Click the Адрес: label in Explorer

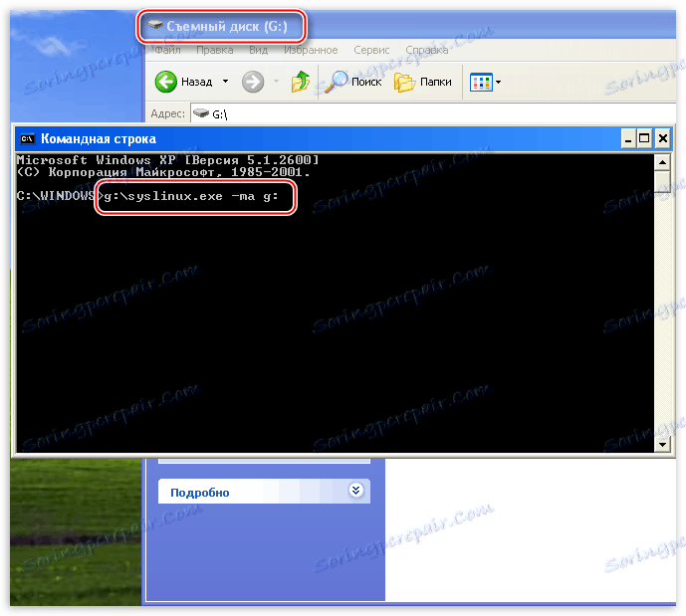pyautogui.click(x=168, y=113)
